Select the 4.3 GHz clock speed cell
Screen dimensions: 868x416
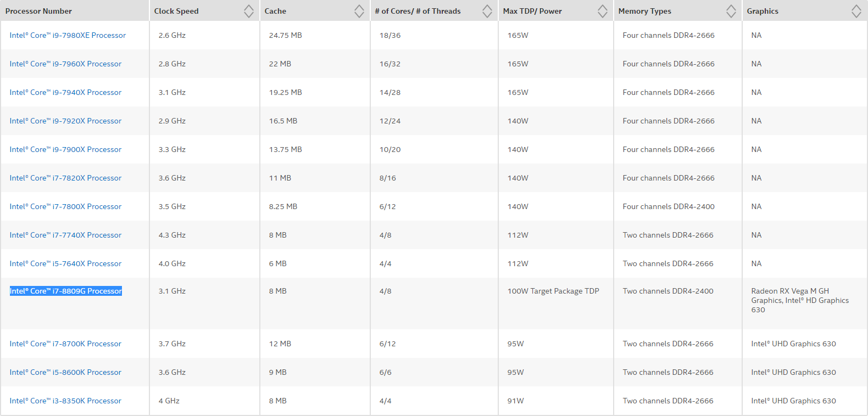[x=204, y=235]
